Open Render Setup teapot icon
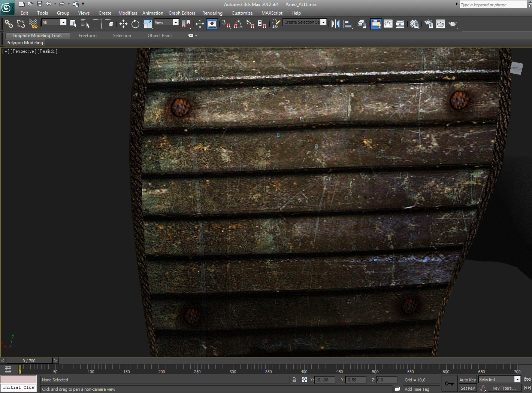 coord(429,24)
